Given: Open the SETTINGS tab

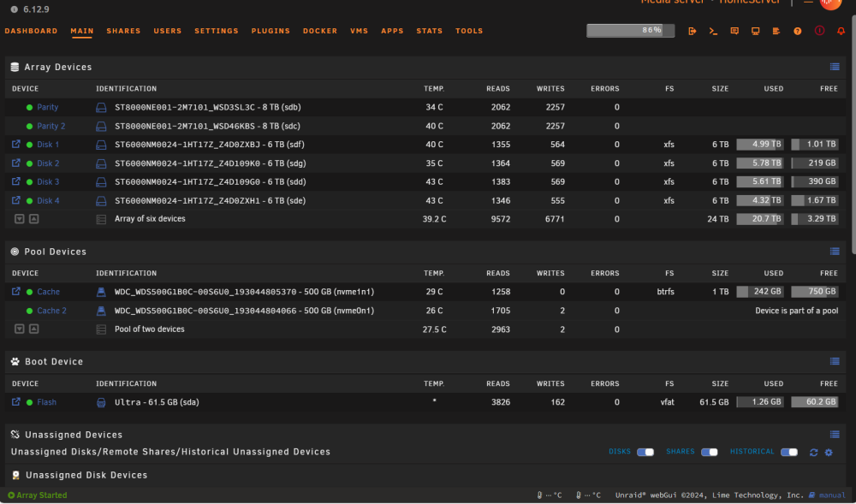Looking at the screenshot, I should coord(217,31).
